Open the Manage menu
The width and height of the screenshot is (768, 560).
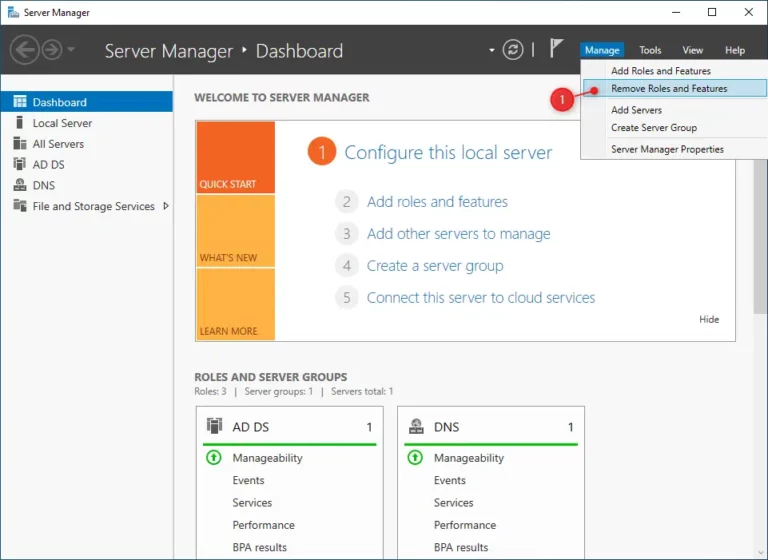click(602, 50)
